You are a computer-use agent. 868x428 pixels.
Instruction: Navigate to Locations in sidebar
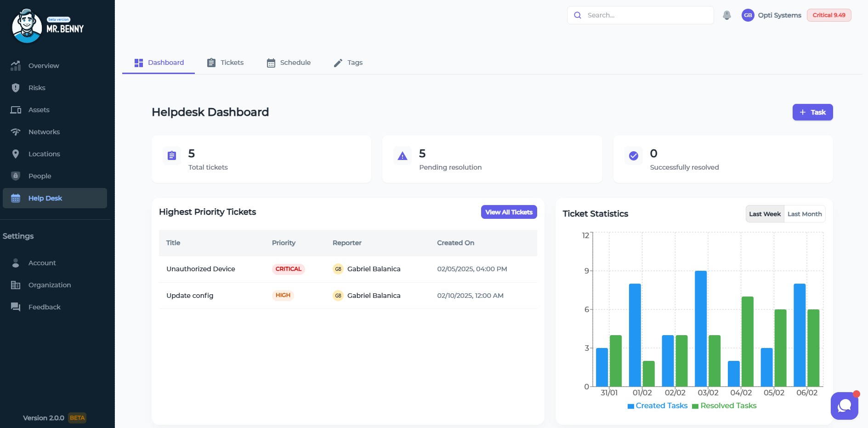(x=44, y=154)
